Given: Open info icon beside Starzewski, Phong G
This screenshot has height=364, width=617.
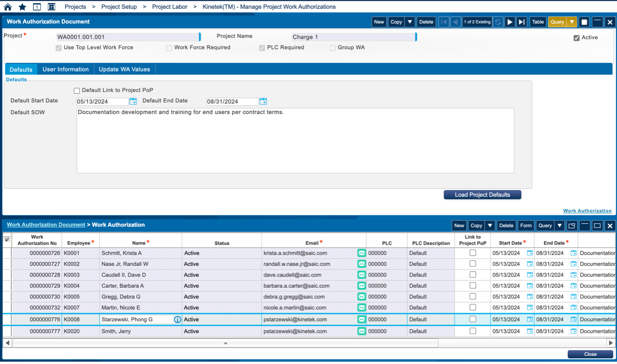Looking at the screenshot, I should click(x=177, y=320).
